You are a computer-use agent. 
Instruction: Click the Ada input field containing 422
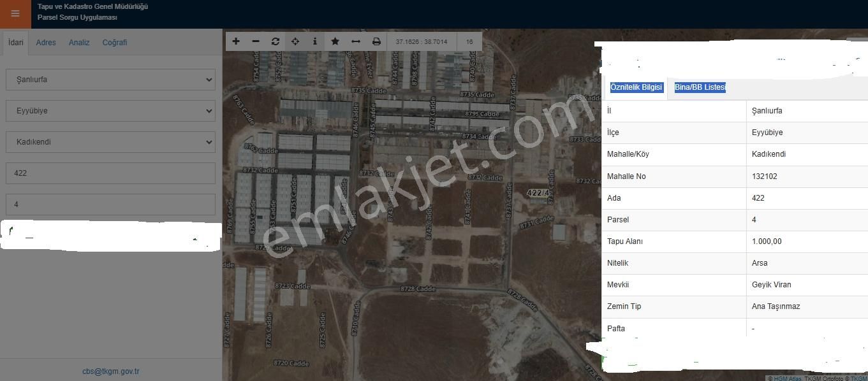110,173
